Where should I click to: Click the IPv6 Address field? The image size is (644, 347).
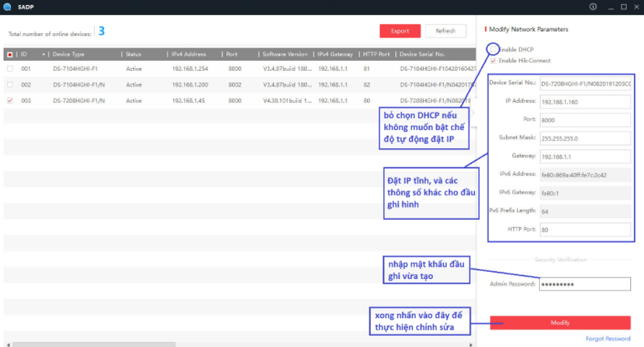(x=585, y=175)
